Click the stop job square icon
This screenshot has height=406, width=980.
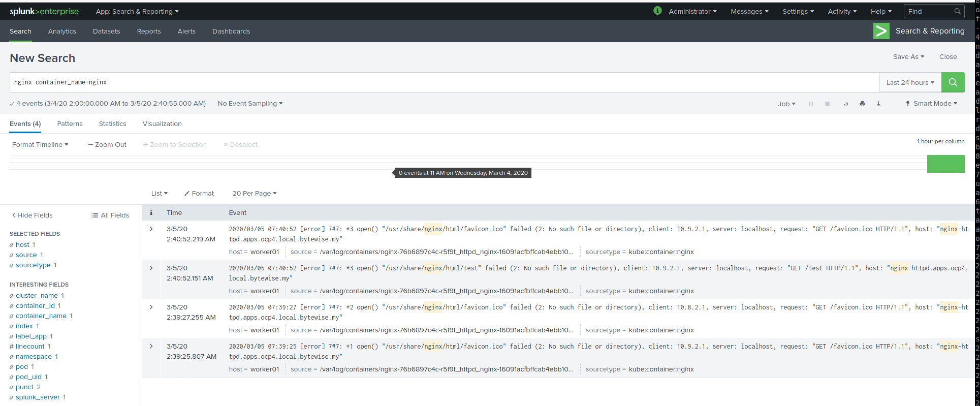827,104
